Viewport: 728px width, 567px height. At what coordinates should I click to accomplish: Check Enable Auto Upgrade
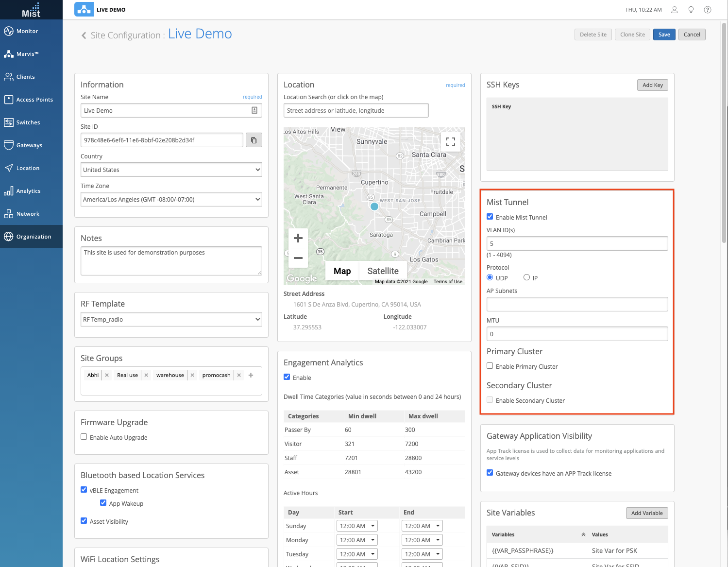coord(84,437)
